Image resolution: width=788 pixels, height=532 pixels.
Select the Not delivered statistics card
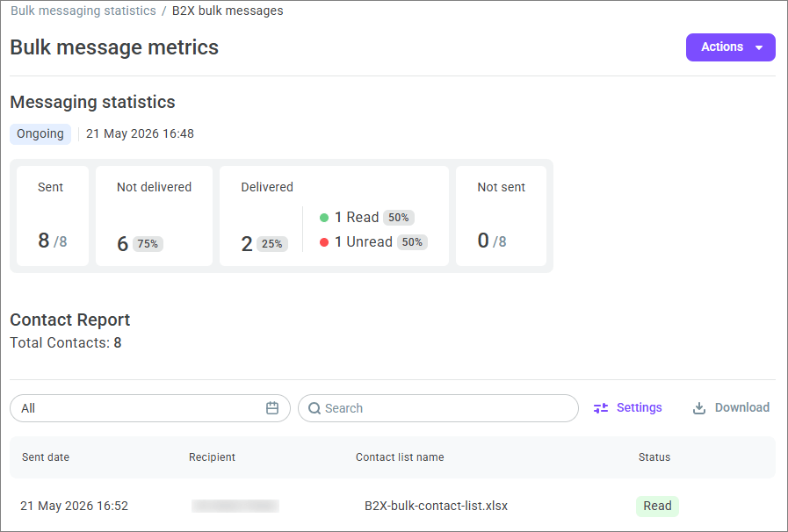tap(155, 216)
